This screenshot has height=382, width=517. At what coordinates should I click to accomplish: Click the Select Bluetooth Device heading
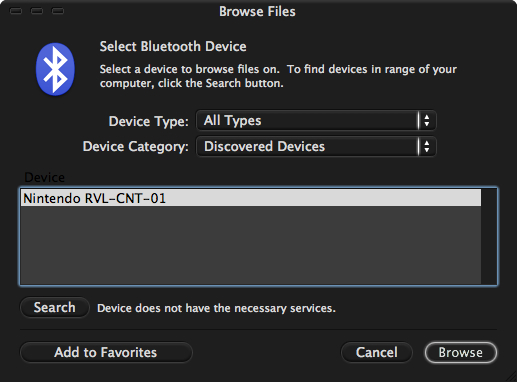(173, 46)
